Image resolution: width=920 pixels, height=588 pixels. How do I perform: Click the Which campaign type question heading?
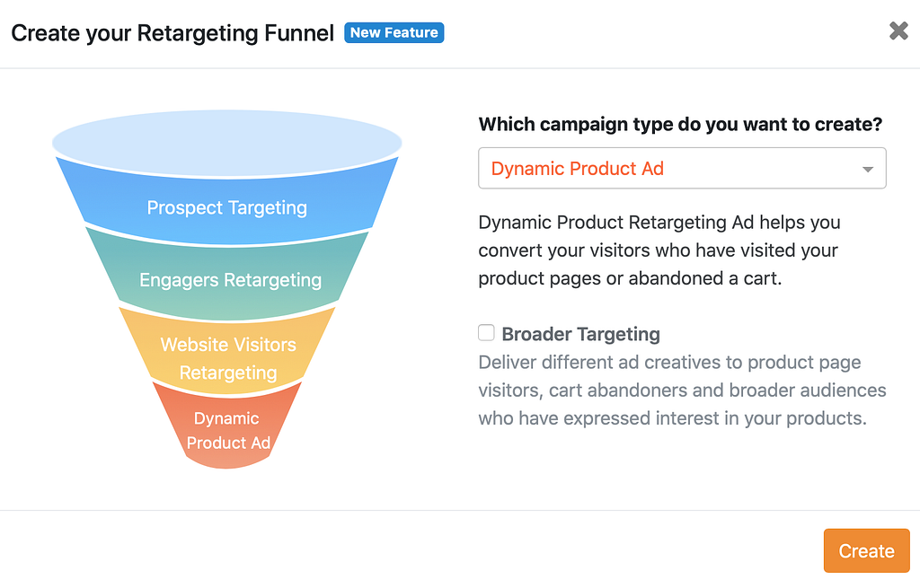click(x=680, y=124)
